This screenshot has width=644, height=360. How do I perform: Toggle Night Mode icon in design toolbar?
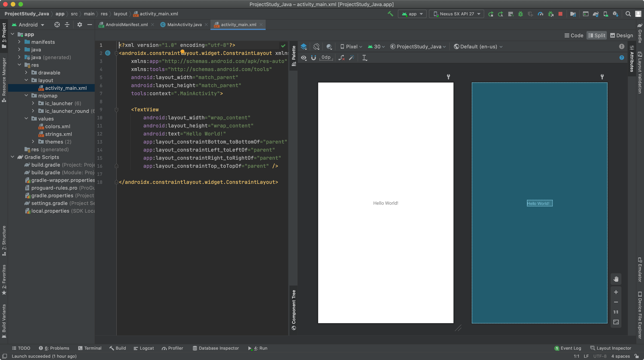pos(329,47)
